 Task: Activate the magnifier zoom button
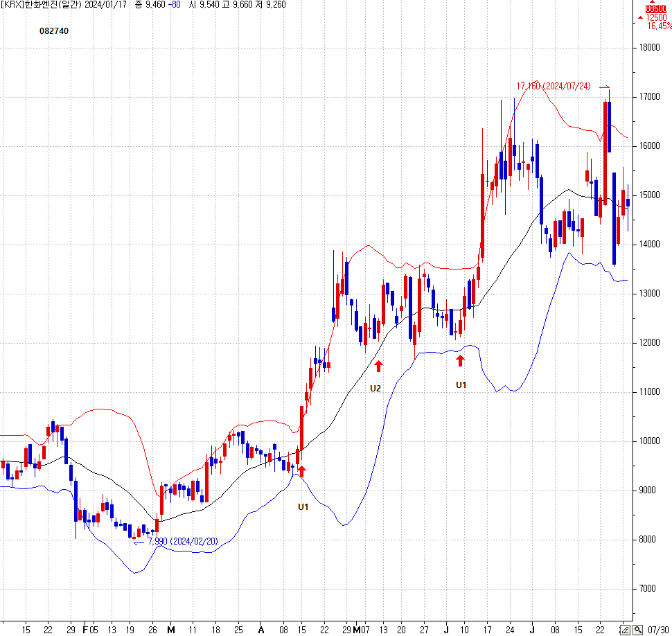637,630
